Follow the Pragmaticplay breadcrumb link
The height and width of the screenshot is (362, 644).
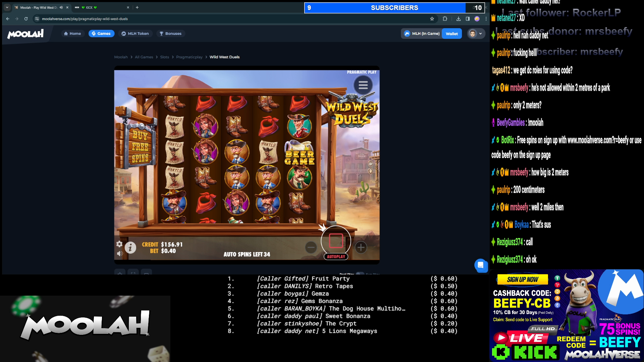coord(189,57)
